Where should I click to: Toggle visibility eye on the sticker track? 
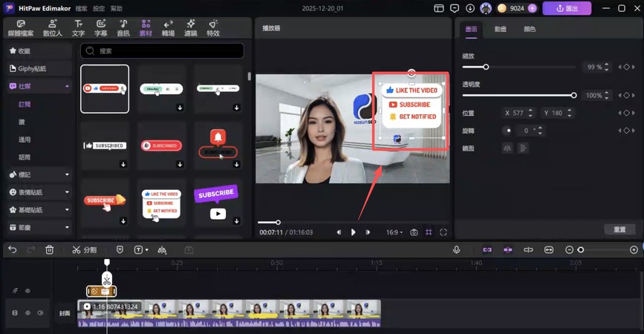tap(28, 291)
